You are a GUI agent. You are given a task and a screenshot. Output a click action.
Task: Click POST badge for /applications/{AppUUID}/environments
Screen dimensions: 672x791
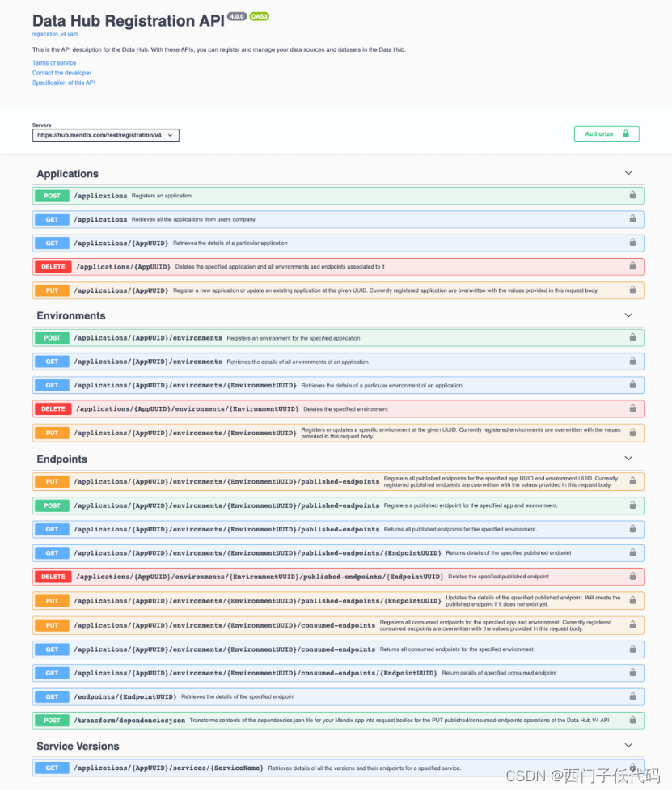click(52, 338)
